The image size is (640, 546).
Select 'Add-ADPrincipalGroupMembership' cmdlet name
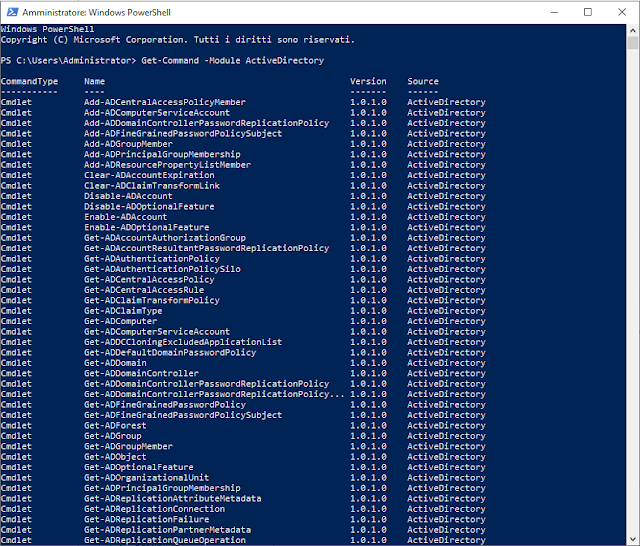[162, 155]
